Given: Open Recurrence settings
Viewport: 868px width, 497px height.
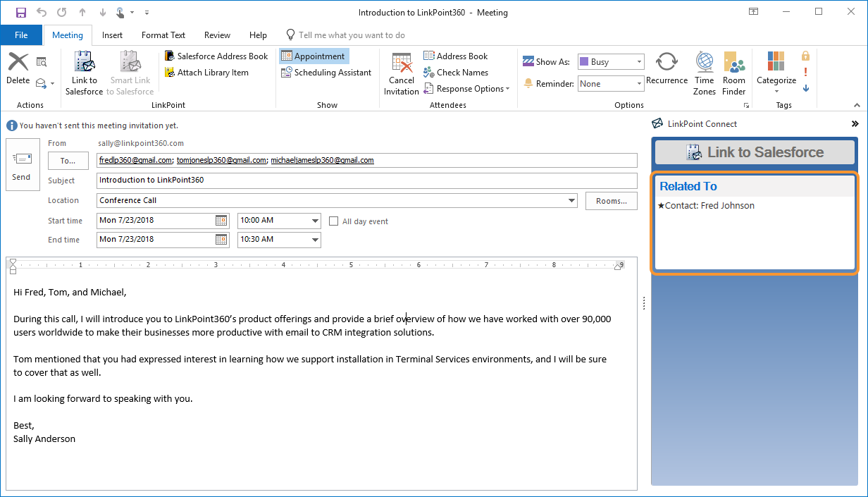Looking at the screenshot, I should point(666,69).
